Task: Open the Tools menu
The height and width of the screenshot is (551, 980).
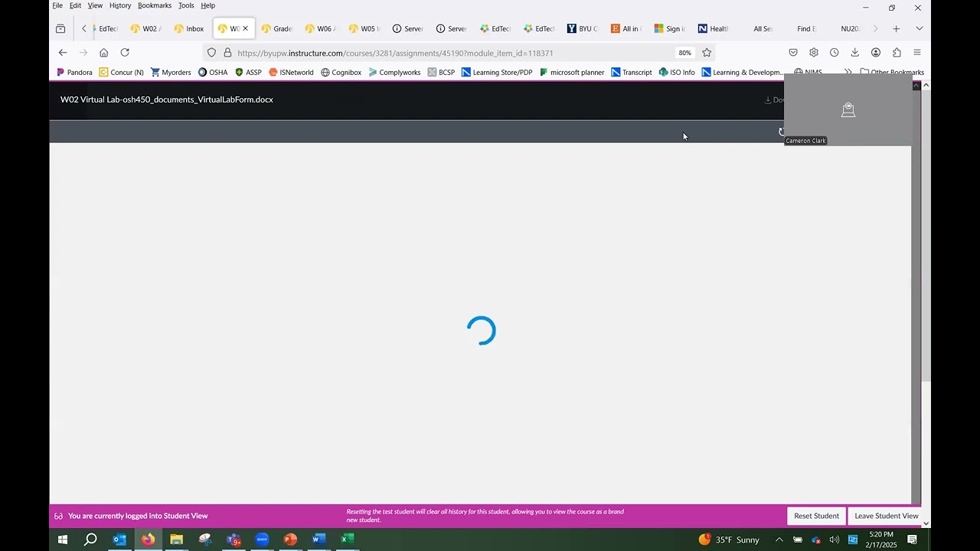Action: (186, 5)
